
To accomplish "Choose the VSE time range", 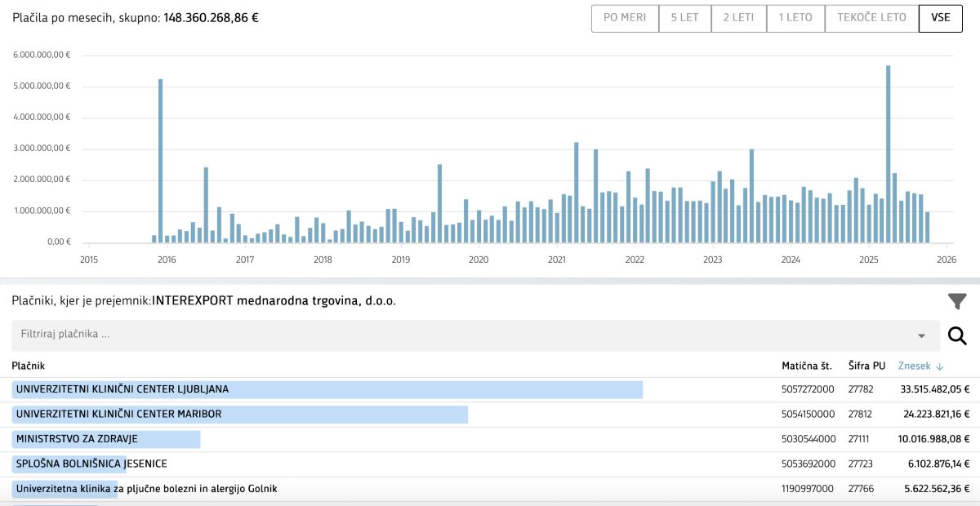I will [x=940, y=18].
